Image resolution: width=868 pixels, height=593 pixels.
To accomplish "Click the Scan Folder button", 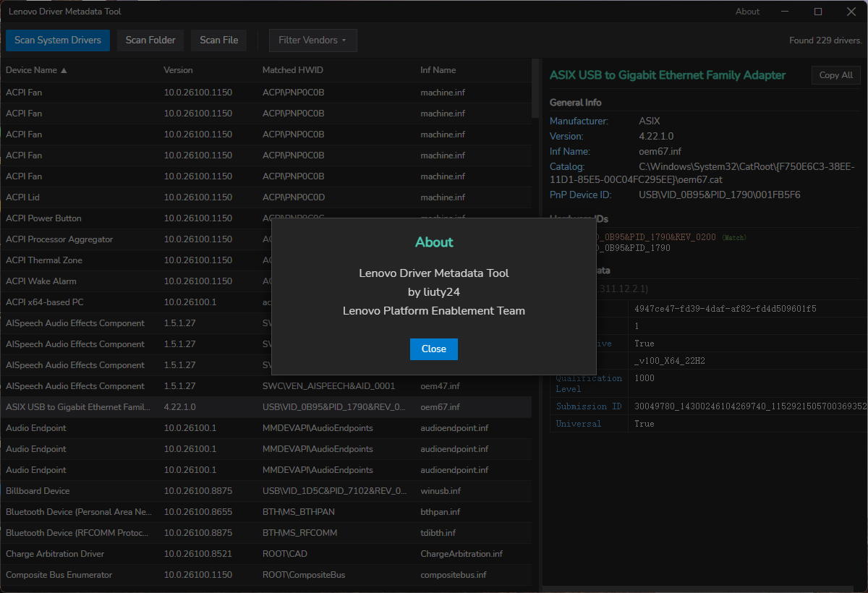I will coord(150,40).
